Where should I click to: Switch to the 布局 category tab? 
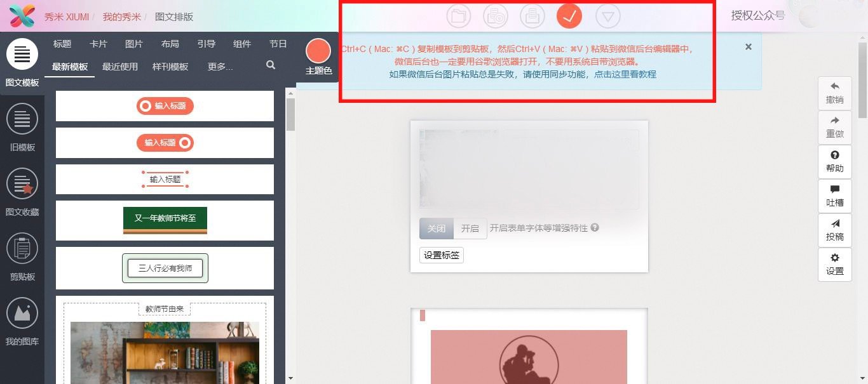tap(170, 44)
